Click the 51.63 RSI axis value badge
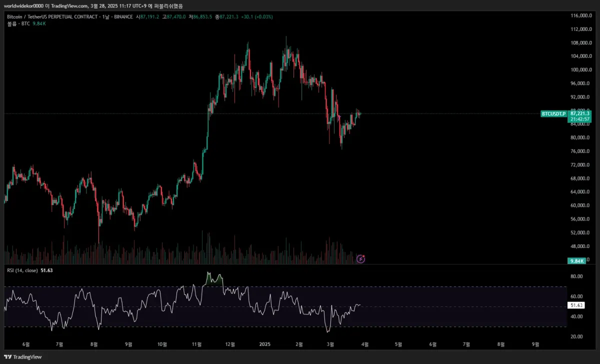600x364 pixels. click(577, 305)
